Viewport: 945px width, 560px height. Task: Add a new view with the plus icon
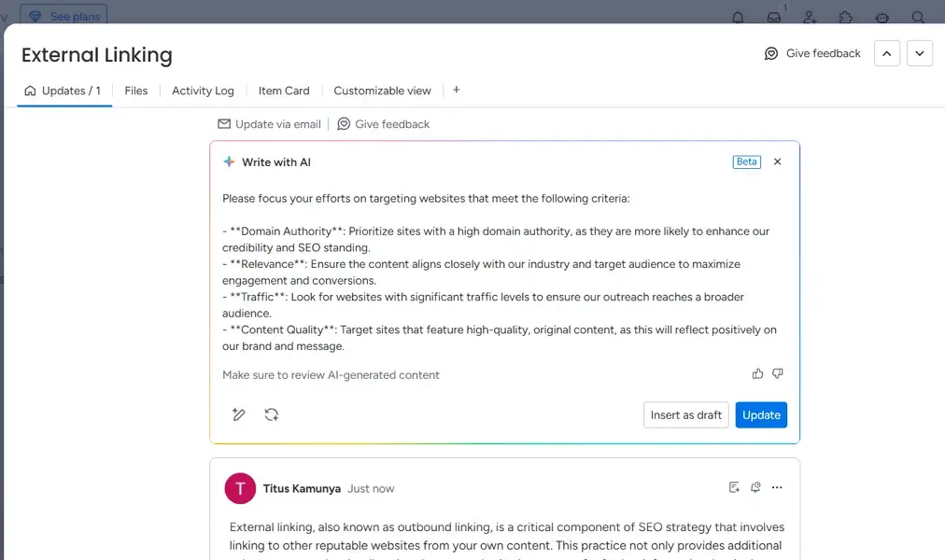(456, 90)
